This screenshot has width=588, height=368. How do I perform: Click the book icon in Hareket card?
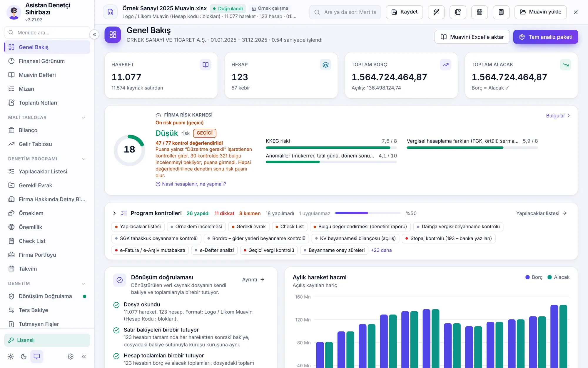pos(206,64)
